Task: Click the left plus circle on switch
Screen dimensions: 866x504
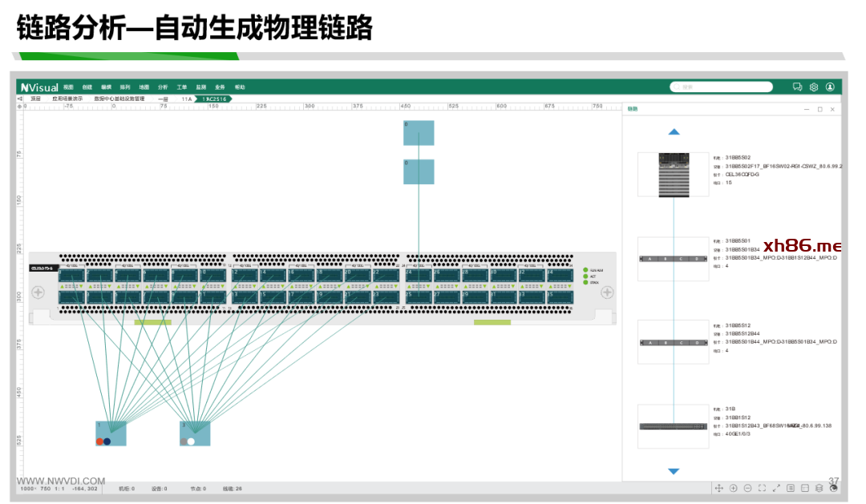Action: click(38, 292)
